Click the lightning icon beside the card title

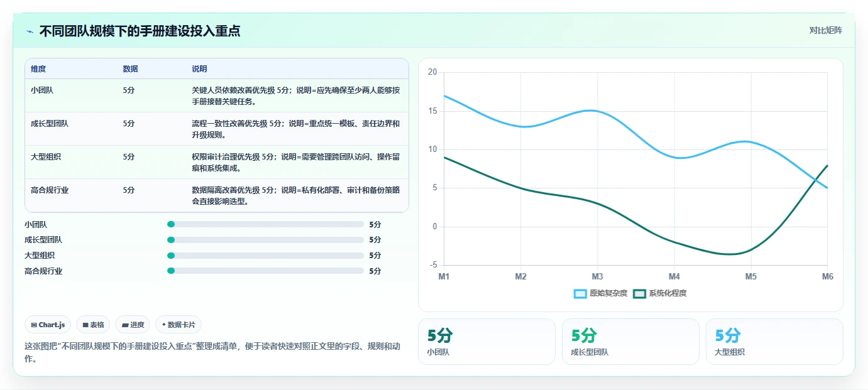[x=30, y=31]
